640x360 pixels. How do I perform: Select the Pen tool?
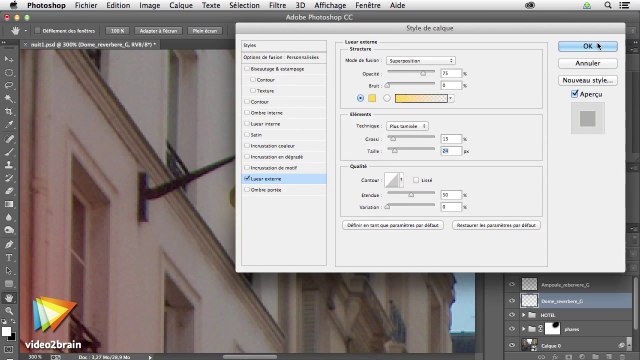point(9,244)
